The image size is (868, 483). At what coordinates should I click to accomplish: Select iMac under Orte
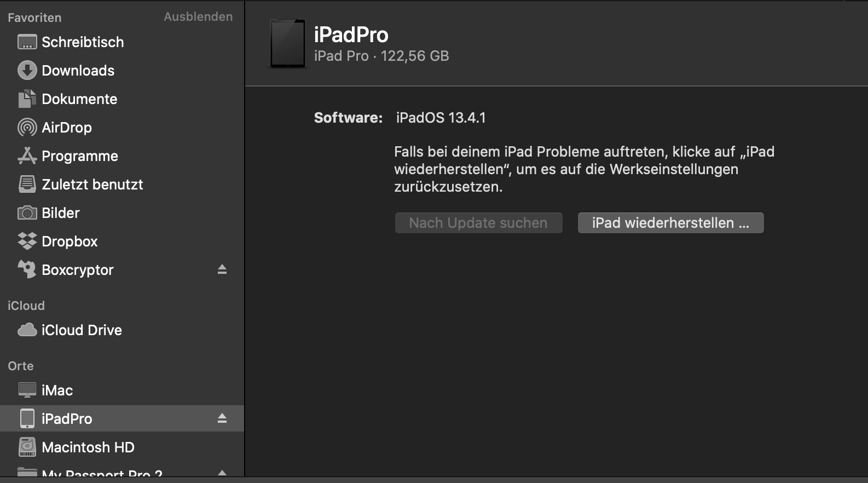tap(122, 390)
